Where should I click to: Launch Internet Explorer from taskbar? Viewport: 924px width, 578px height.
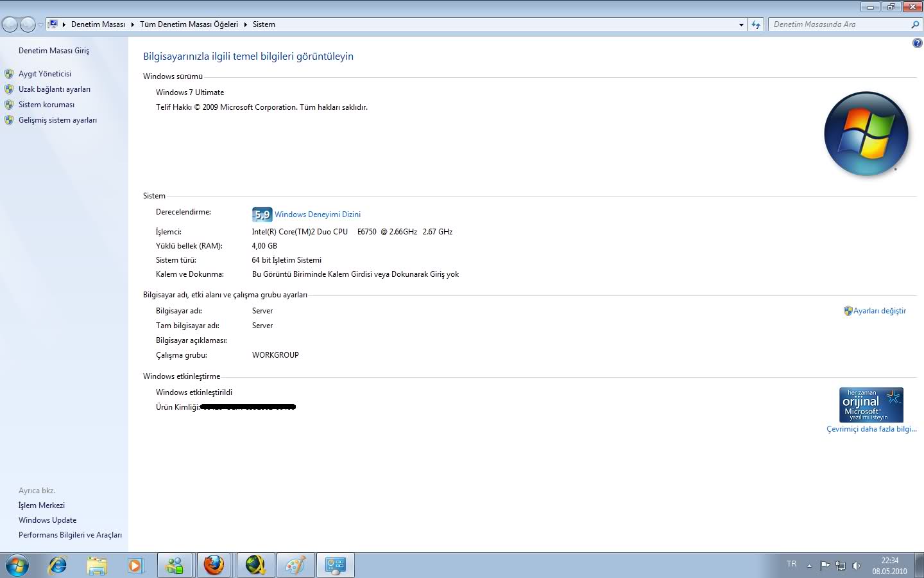coord(58,566)
